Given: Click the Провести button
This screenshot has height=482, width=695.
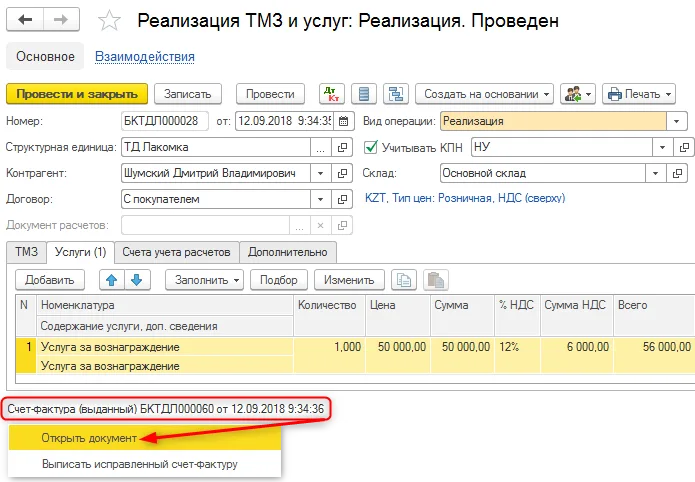Looking at the screenshot, I should [x=270, y=94].
